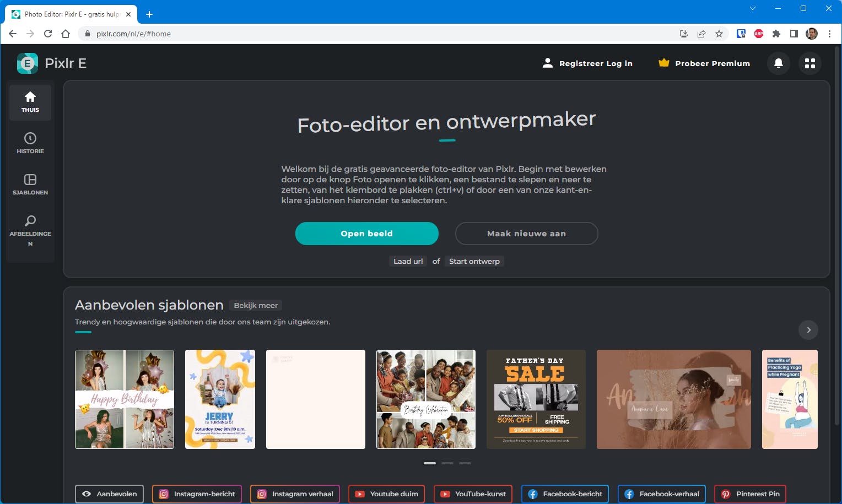
Task: Open the tab search dropdown
Action: click(x=753, y=8)
